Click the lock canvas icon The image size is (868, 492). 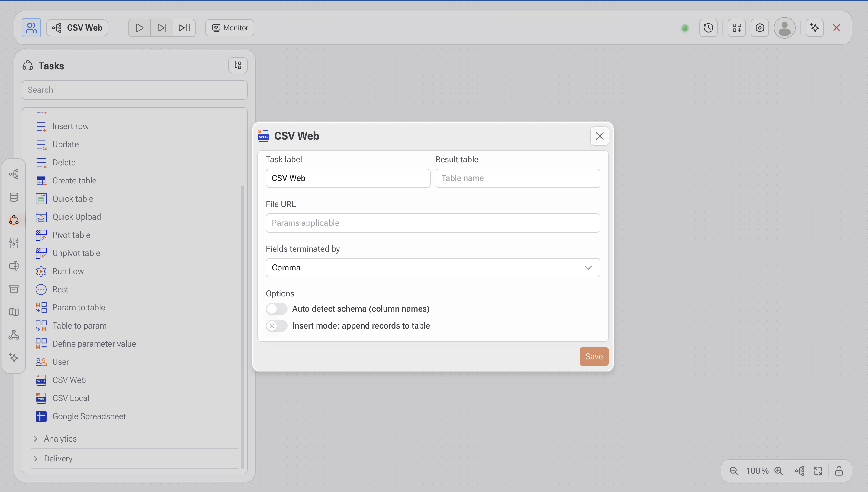(x=839, y=471)
